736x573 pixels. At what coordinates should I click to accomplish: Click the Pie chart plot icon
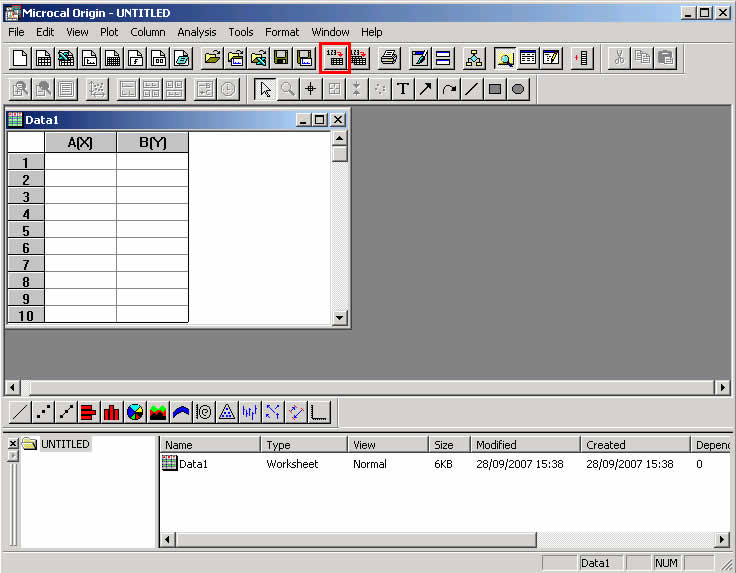click(x=135, y=412)
